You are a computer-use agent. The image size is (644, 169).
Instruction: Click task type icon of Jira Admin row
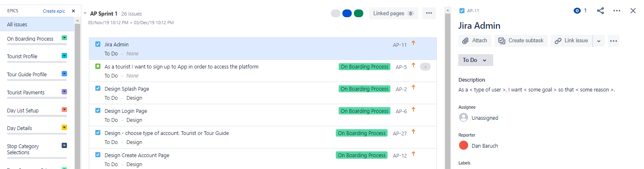pos(98,44)
